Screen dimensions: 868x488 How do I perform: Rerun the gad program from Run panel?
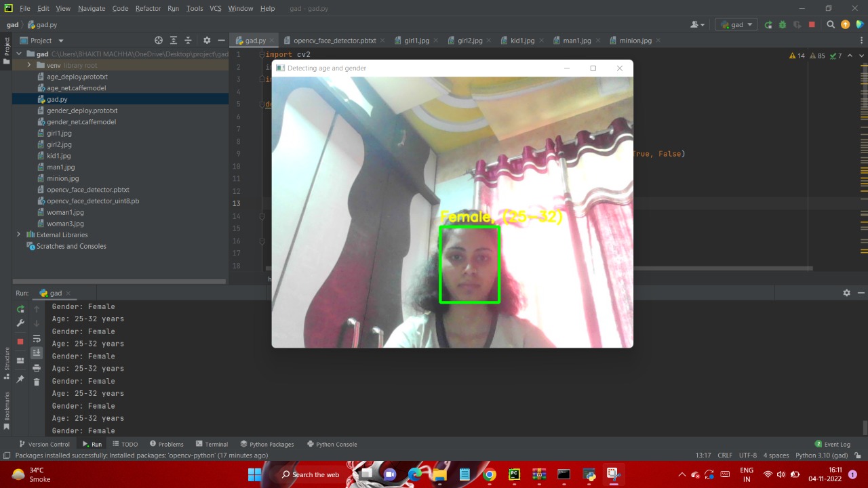[x=21, y=309]
